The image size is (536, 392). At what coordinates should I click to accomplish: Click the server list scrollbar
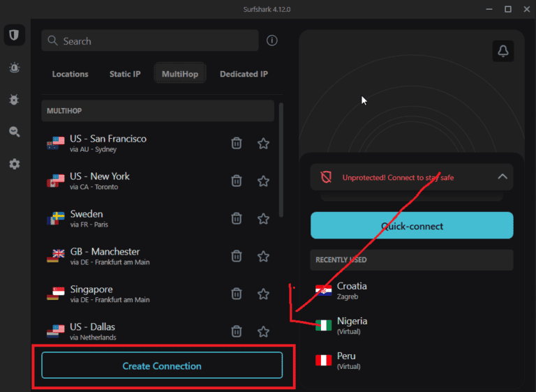click(x=281, y=160)
